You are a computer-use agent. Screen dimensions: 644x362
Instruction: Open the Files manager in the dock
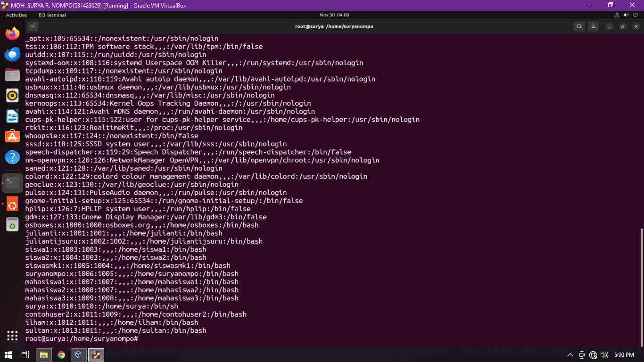[x=12, y=74]
